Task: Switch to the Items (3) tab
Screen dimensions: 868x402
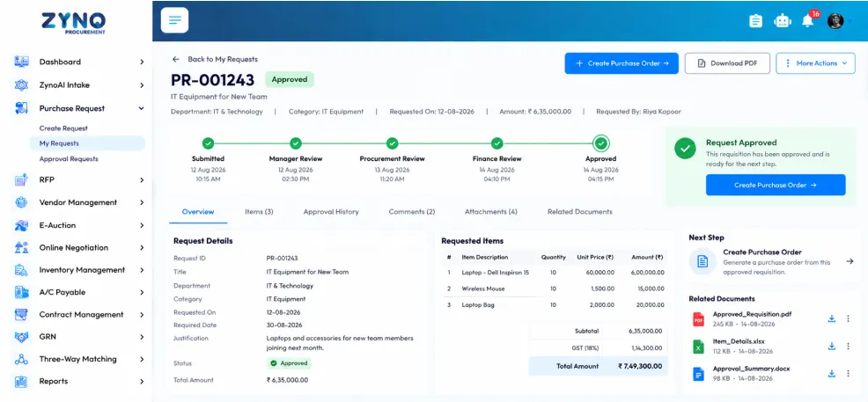Action: (259, 212)
